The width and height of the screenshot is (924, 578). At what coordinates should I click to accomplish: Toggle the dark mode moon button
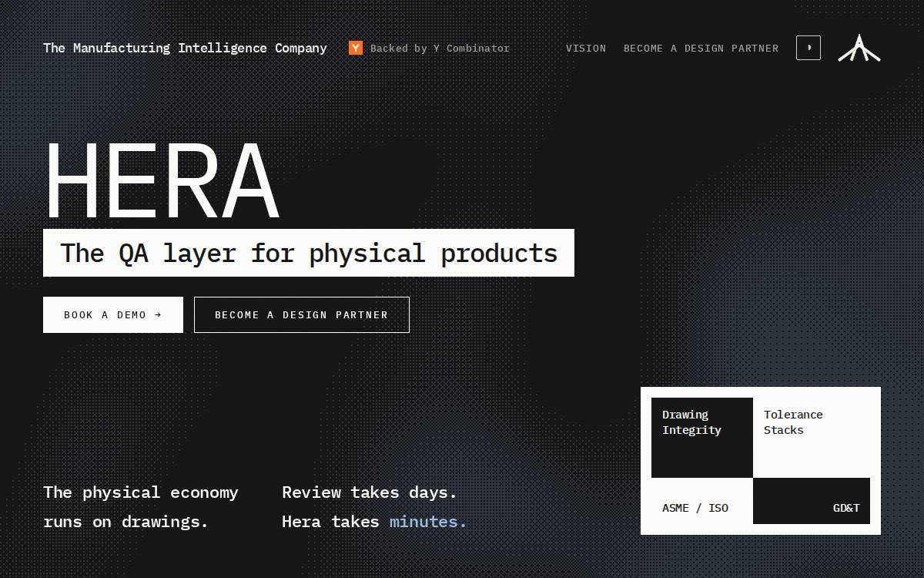coord(808,48)
